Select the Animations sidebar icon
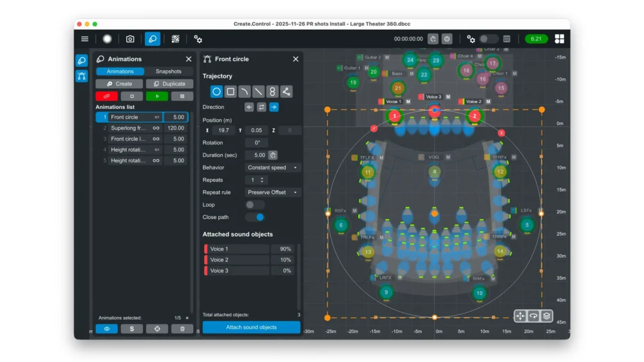The width and height of the screenshot is (644, 362). point(82,61)
